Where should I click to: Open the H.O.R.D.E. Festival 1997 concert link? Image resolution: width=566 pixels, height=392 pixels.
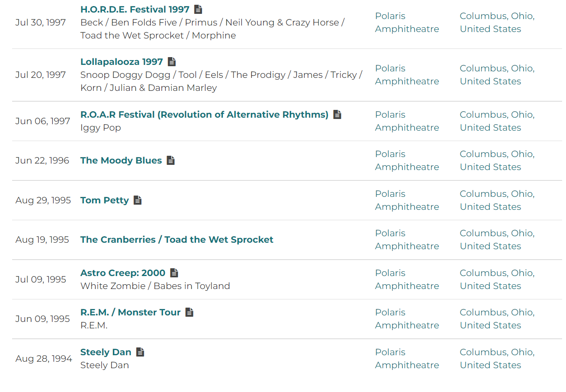(135, 9)
